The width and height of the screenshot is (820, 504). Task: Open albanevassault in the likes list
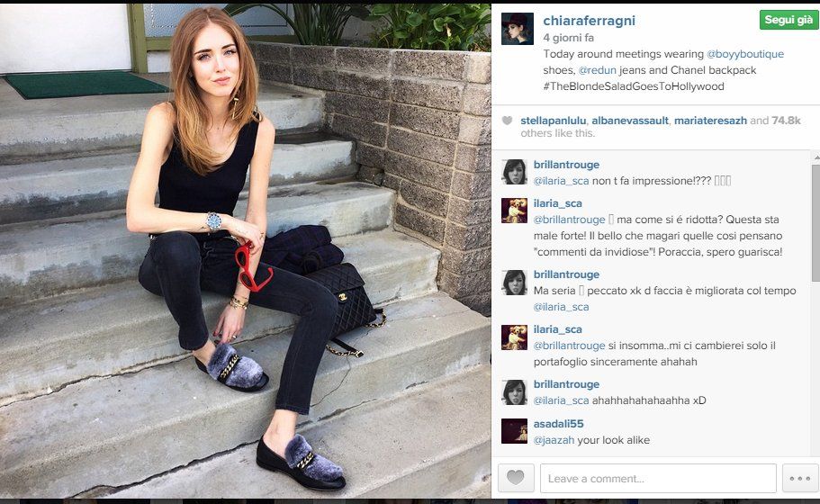(630, 121)
